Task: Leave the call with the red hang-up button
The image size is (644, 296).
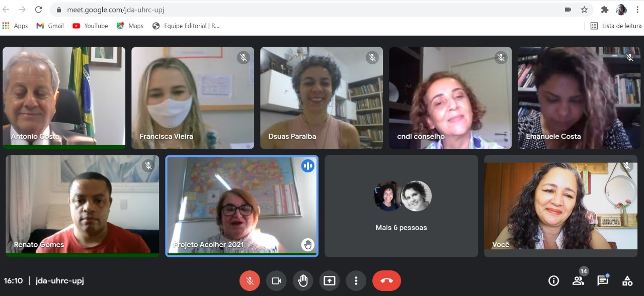Action: (x=386, y=281)
